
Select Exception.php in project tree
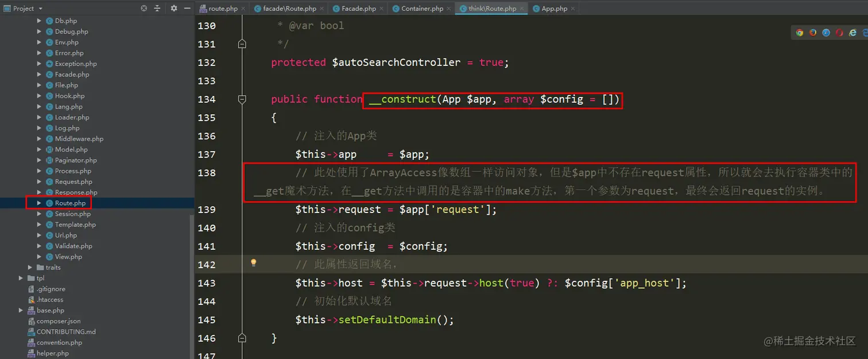(x=76, y=64)
